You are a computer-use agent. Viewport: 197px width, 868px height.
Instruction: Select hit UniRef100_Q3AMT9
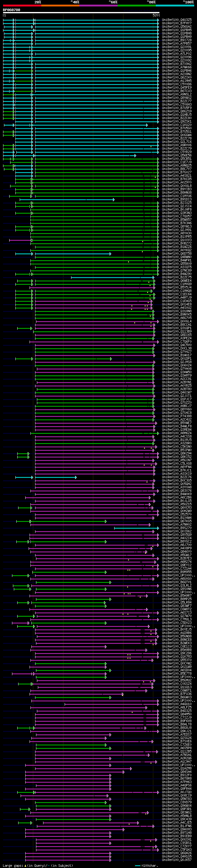pyautogui.click(x=177, y=375)
